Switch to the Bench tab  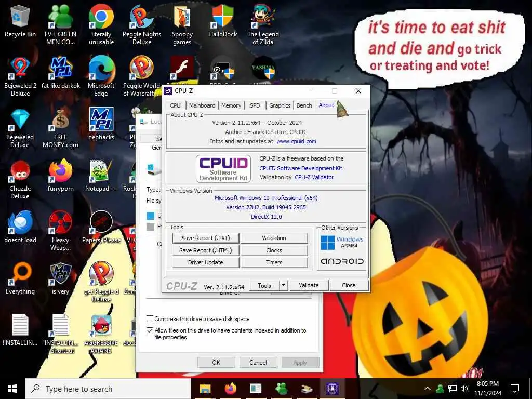tap(304, 105)
